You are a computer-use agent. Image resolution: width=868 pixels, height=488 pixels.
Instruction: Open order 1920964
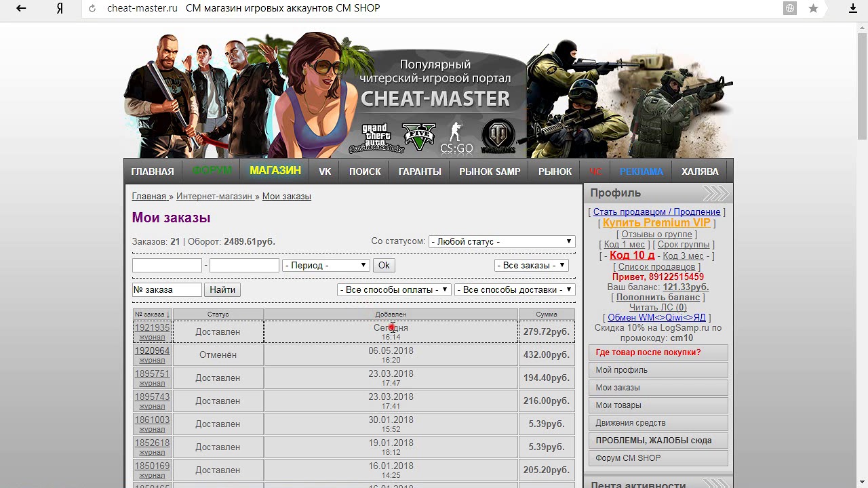(152, 350)
